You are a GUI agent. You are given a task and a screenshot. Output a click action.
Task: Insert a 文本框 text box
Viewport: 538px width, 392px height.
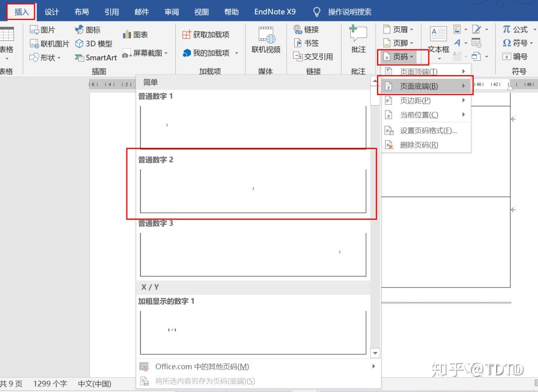pos(438,43)
